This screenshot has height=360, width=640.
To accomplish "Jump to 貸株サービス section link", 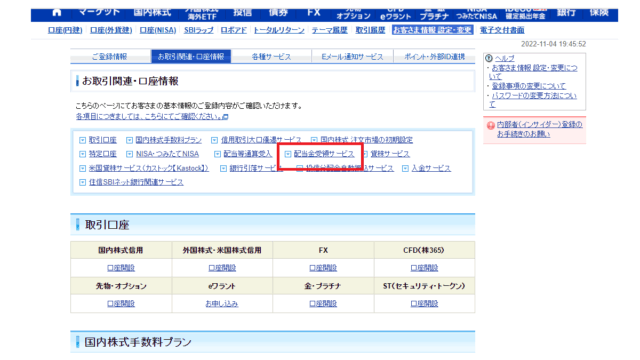I will (x=390, y=154).
